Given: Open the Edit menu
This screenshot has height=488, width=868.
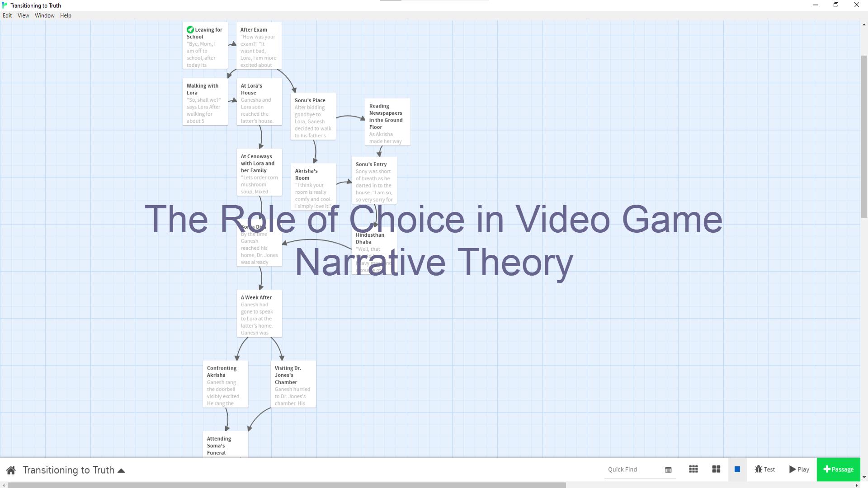Looking at the screenshot, I should pyautogui.click(x=7, y=15).
